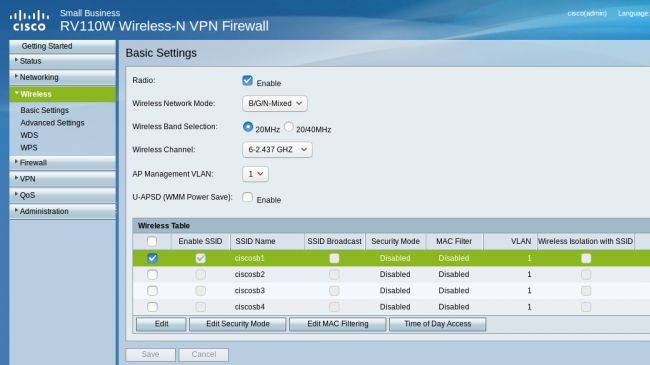Toggle Wireless Isolation checkbox for ciscosb1

(x=586, y=258)
